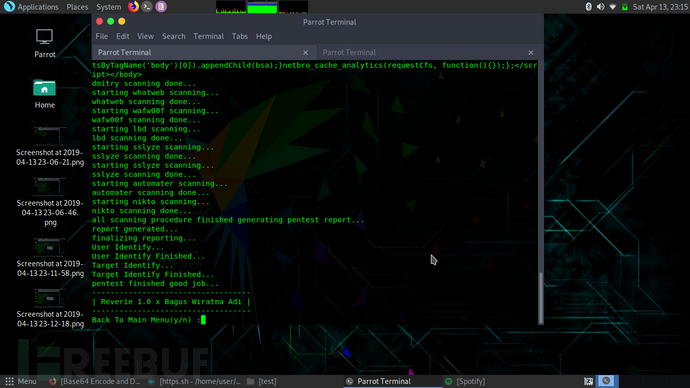Open the terminal Search menu
The width and height of the screenshot is (690, 388).
[173, 36]
